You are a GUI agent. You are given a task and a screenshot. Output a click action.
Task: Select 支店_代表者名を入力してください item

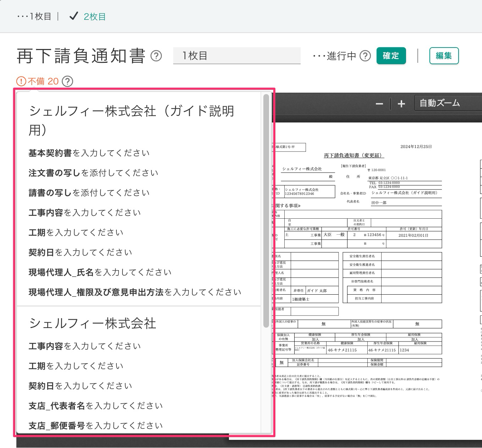click(x=96, y=406)
